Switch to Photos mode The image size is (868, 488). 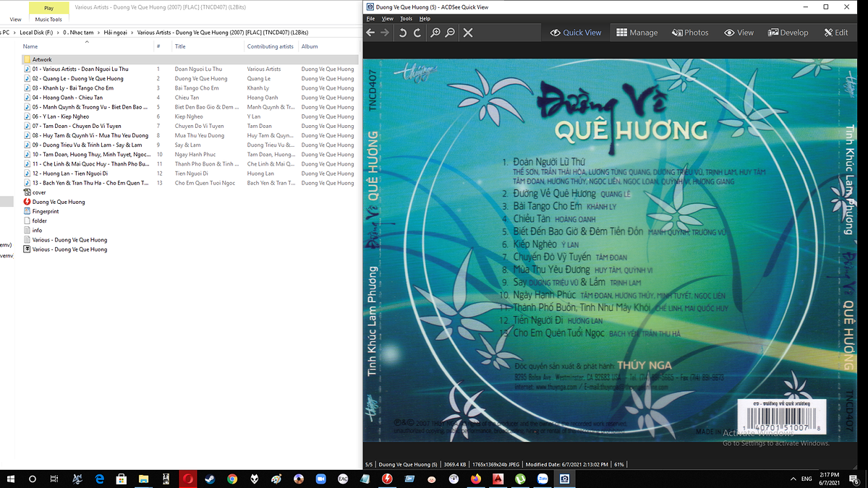pos(690,33)
